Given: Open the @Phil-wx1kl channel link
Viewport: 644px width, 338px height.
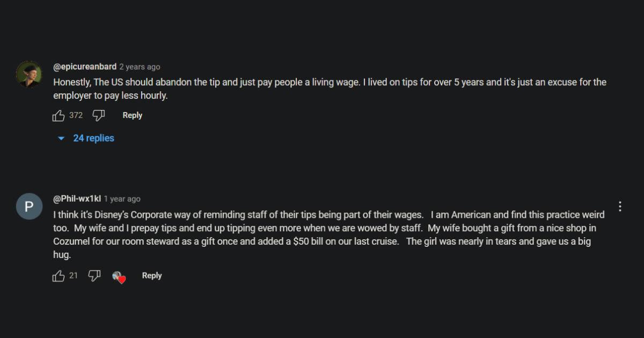Looking at the screenshot, I should pos(77,199).
